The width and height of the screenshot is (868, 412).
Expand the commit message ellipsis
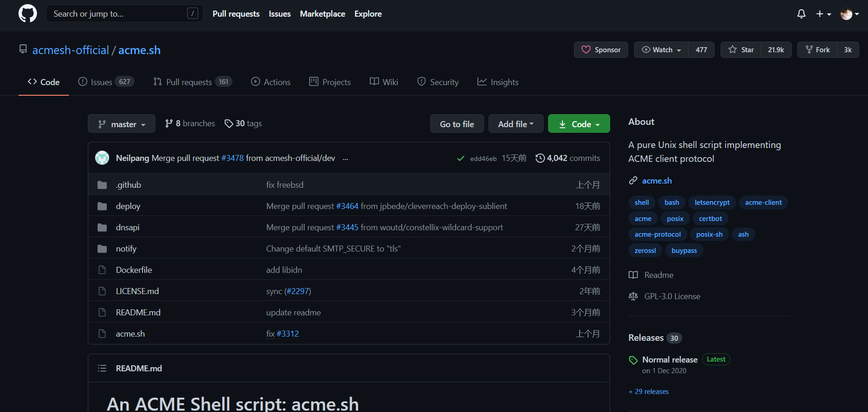pos(345,159)
